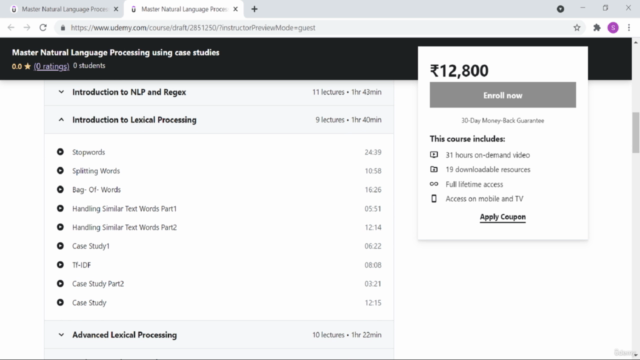The height and width of the screenshot is (360, 640).
Task: Click the padlock site info icon
Action: 62,28
